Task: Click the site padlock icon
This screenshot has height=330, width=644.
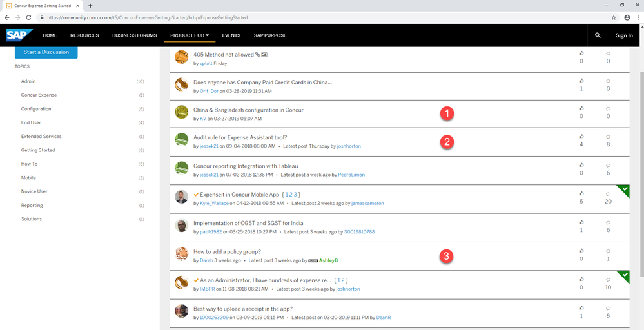Action: click(x=41, y=17)
